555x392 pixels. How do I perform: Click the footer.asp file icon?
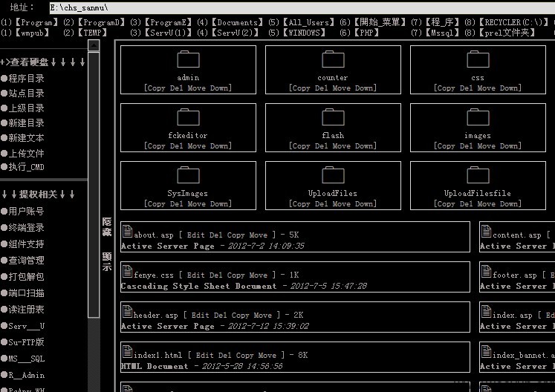coord(487,272)
